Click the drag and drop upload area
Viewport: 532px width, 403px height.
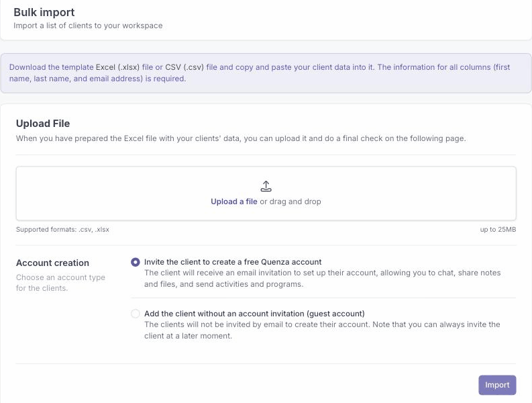point(266,193)
